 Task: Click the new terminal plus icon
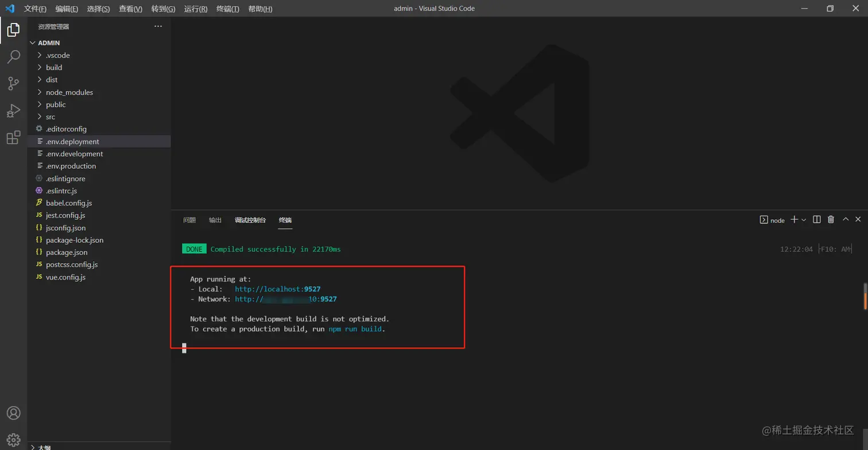(795, 219)
